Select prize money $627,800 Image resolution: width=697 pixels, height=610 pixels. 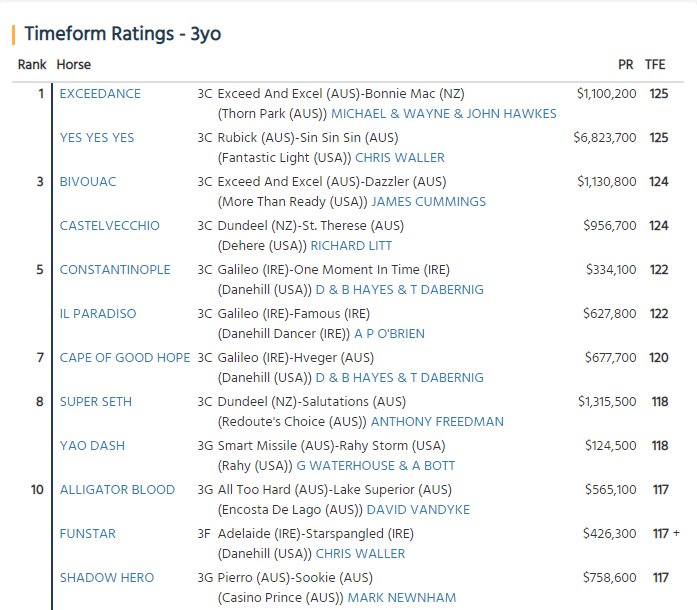pos(610,314)
